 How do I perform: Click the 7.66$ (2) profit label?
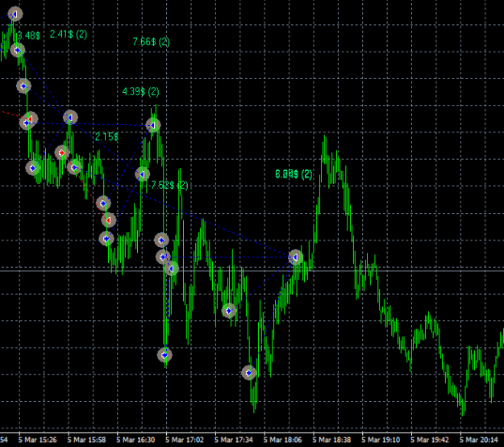(151, 41)
